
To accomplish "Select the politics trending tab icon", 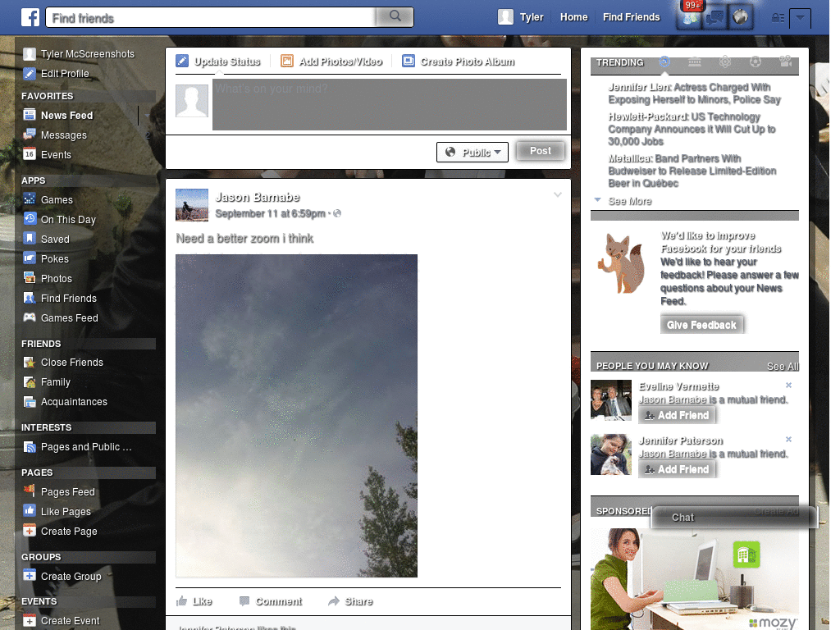I will click(x=695, y=62).
